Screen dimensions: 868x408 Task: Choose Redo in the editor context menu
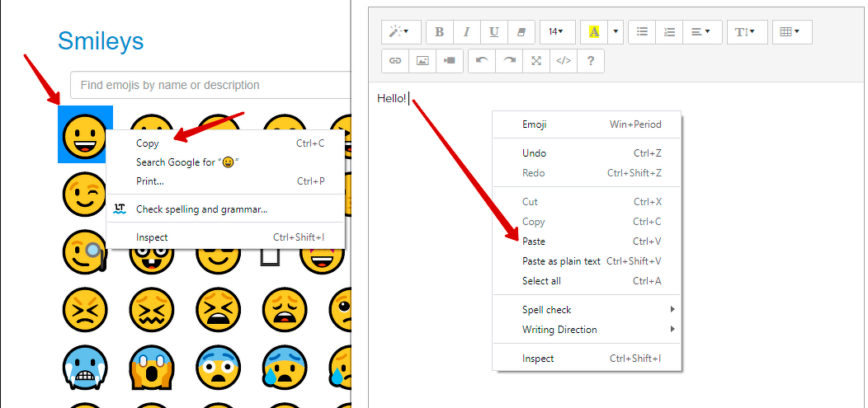point(587,173)
